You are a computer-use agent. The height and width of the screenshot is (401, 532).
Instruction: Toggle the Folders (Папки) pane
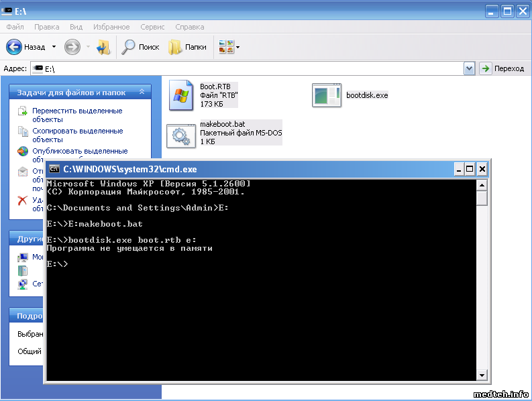[x=187, y=47]
